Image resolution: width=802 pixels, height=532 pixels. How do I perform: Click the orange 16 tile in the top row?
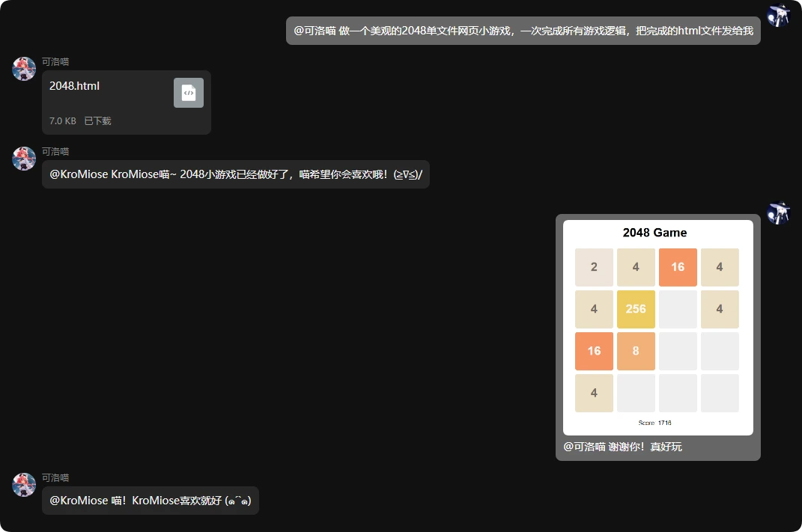coord(678,266)
